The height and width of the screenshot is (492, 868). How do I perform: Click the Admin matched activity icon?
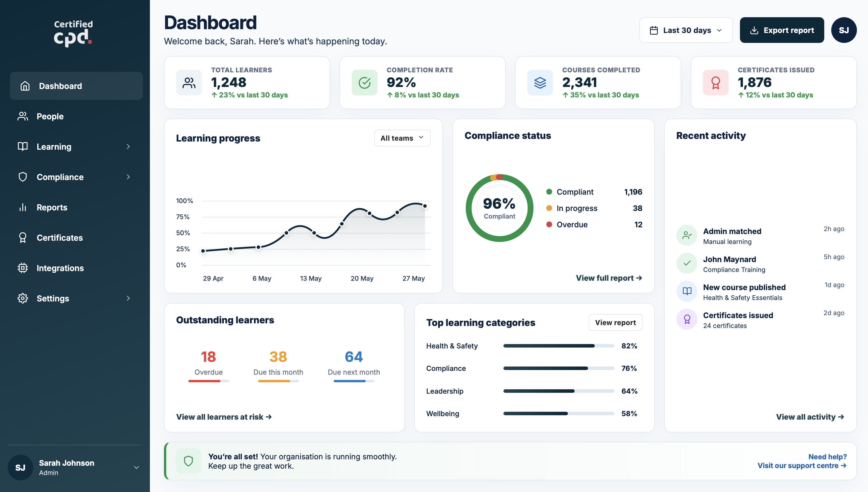(x=687, y=235)
